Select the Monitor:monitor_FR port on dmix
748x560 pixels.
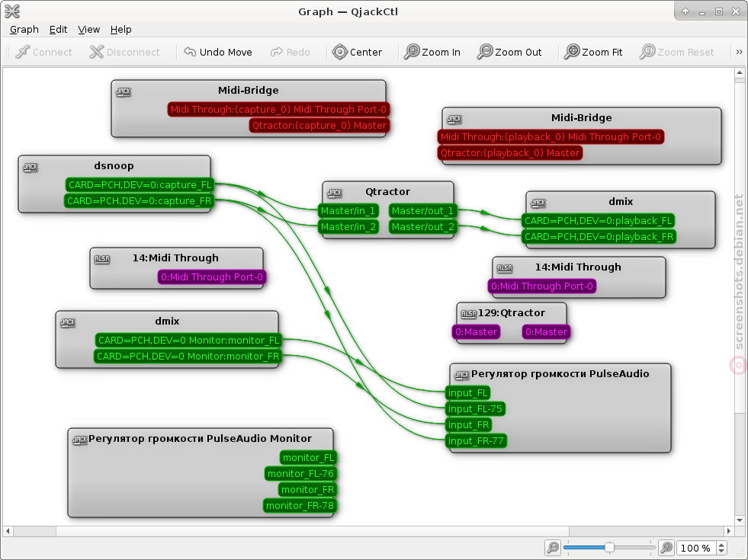coord(188,357)
